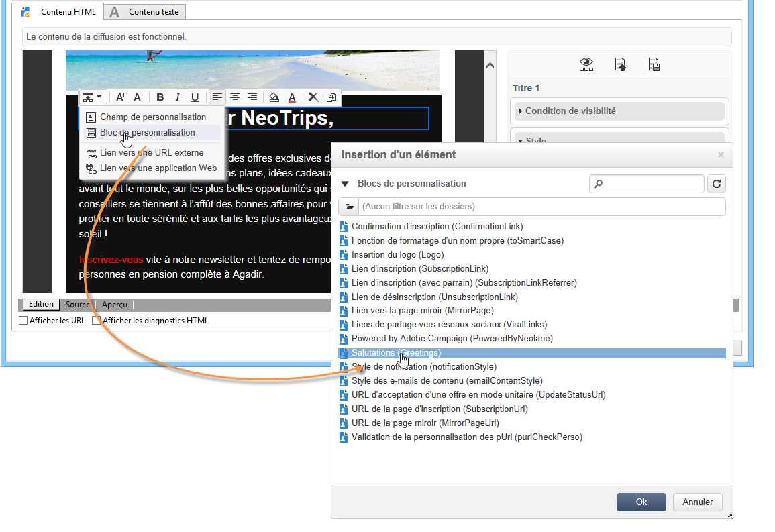Align text to the left
This screenshot has width=775, height=532.
pyautogui.click(x=217, y=97)
